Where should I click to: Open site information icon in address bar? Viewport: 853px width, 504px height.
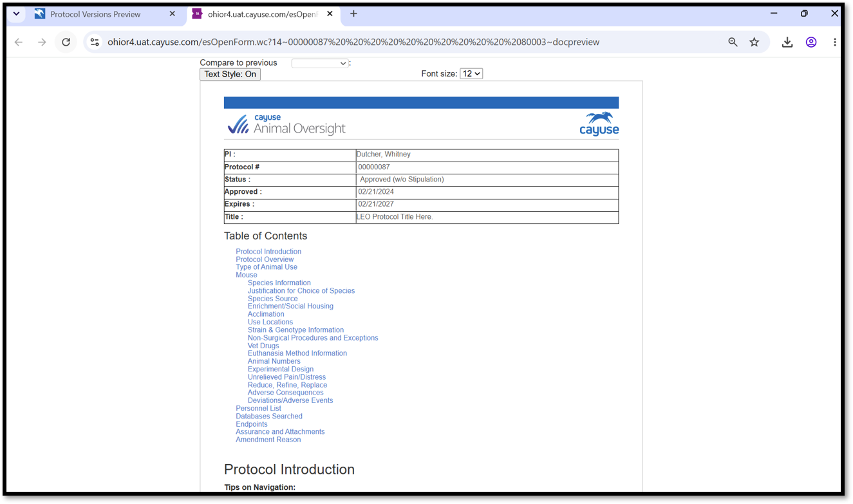click(95, 42)
